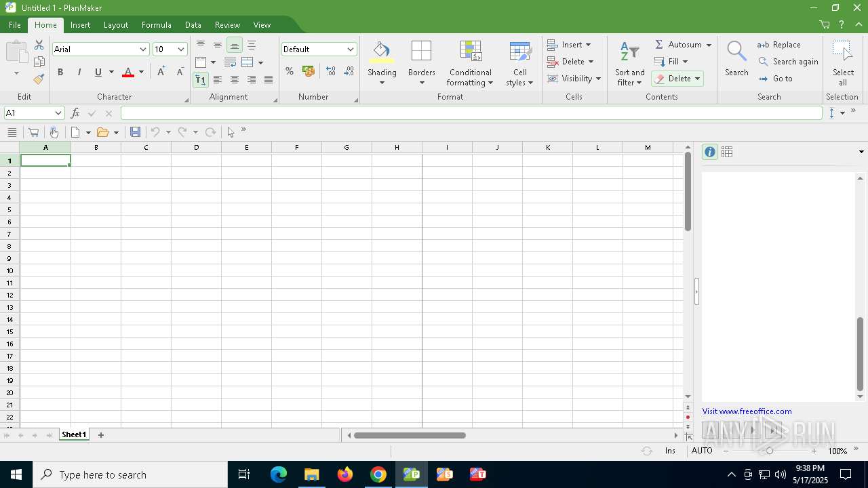The height and width of the screenshot is (488, 868).
Task: Click the sidebar grid icon beside info
Action: [x=727, y=152]
